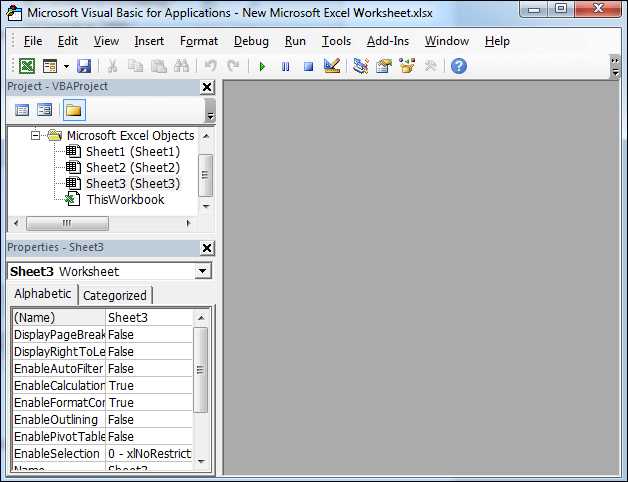
Task: Click the Save floppy disk icon
Action: pyautogui.click(x=84, y=66)
